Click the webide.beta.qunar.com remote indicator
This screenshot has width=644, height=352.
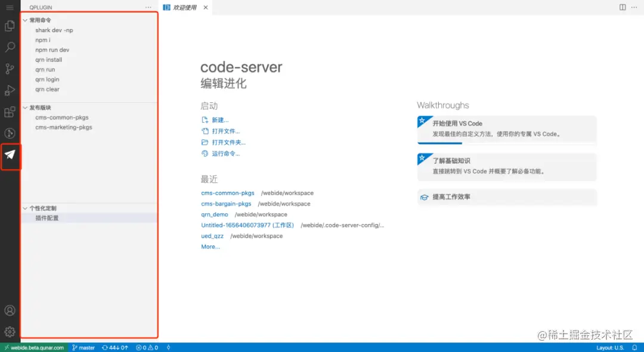coord(34,347)
